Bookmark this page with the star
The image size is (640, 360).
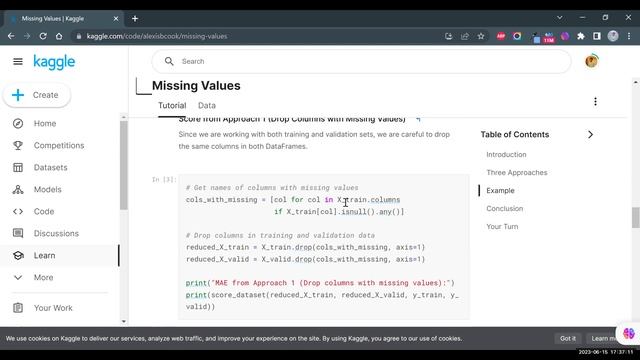click(x=481, y=36)
